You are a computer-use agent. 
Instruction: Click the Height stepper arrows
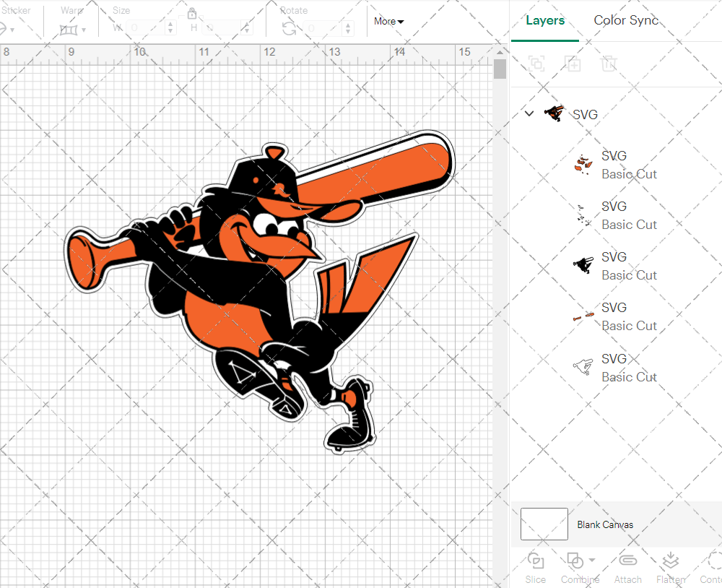coord(247,28)
